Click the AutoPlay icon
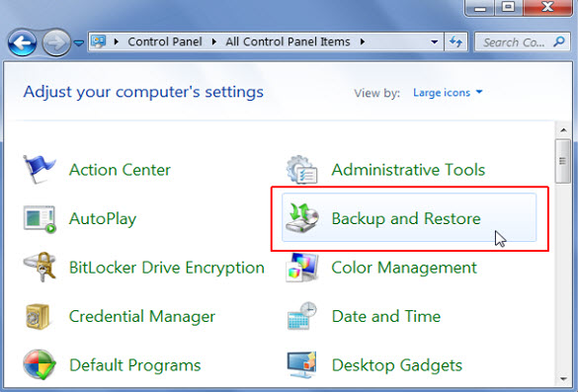 coord(40,219)
